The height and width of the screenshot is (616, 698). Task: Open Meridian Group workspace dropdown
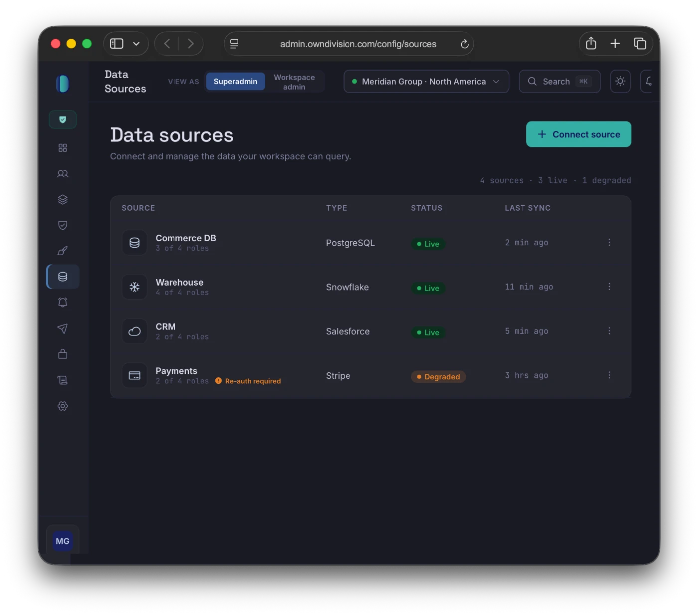click(x=426, y=81)
